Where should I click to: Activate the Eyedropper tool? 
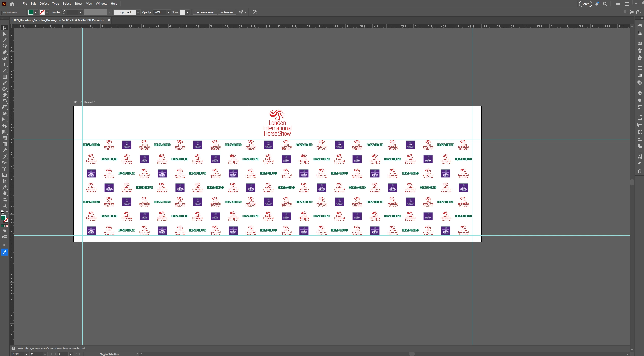(x=5, y=157)
